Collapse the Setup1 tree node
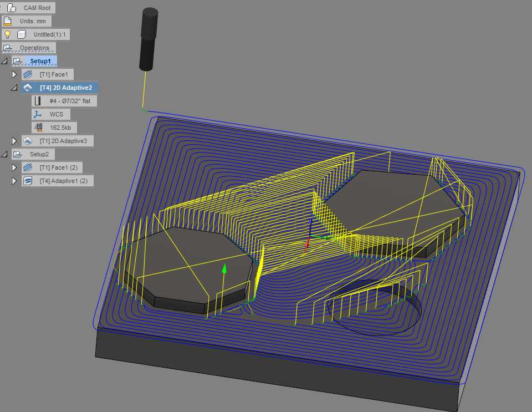 (x=4, y=61)
